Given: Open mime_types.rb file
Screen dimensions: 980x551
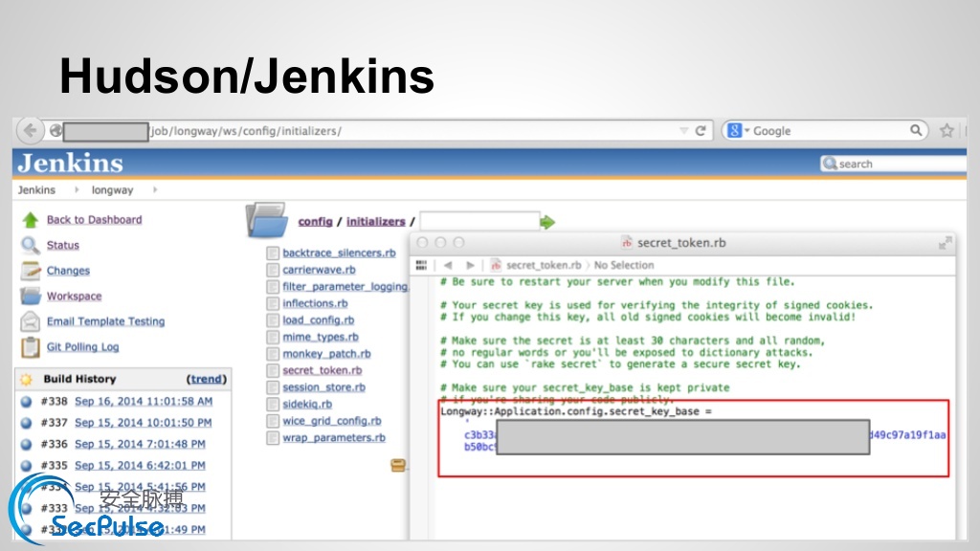Looking at the screenshot, I should [x=321, y=338].
